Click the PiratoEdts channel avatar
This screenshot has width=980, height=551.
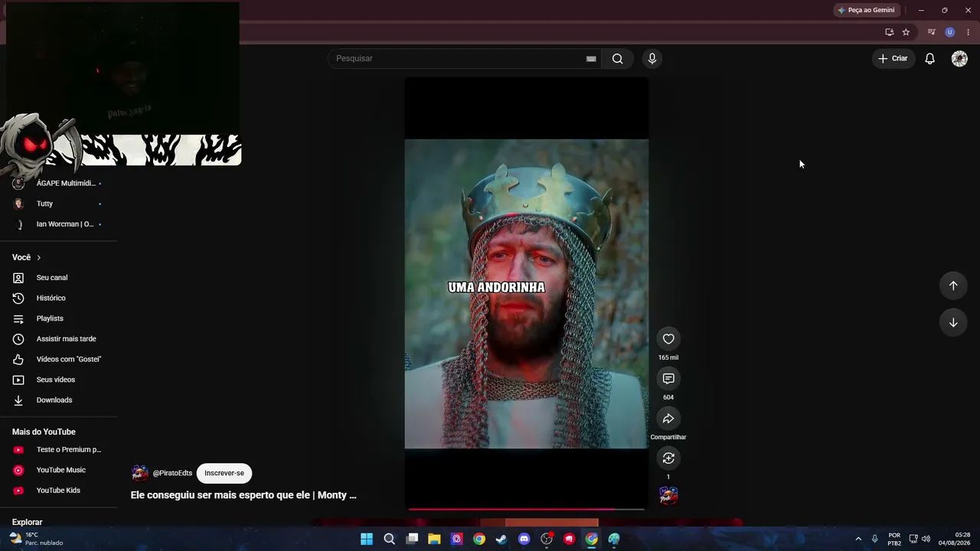(x=140, y=473)
